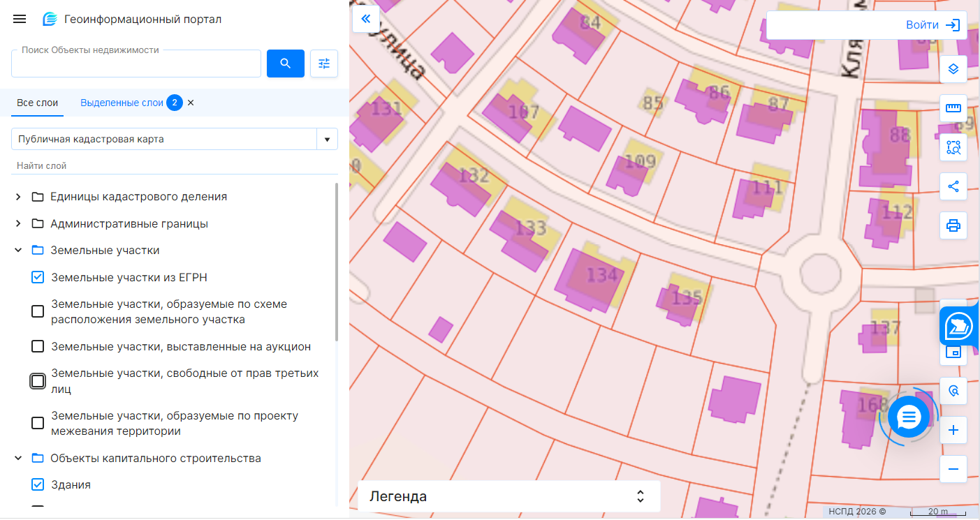The image size is (980, 520).
Task: Click the blue search magnifier button
Action: click(285, 64)
